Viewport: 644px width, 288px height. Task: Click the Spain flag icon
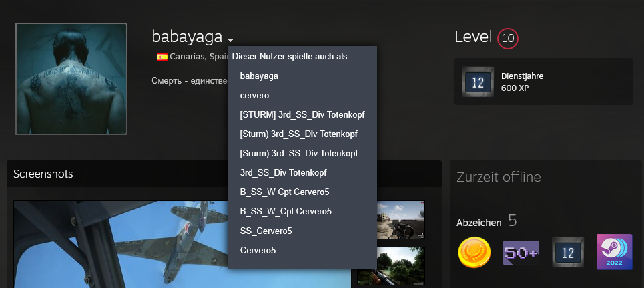point(162,57)
